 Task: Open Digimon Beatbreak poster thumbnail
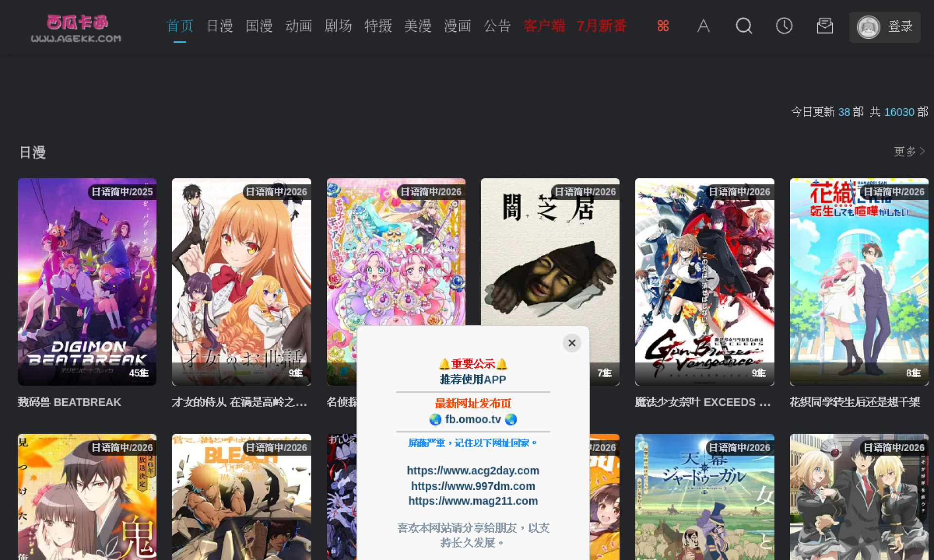click(x=87, y=282)
